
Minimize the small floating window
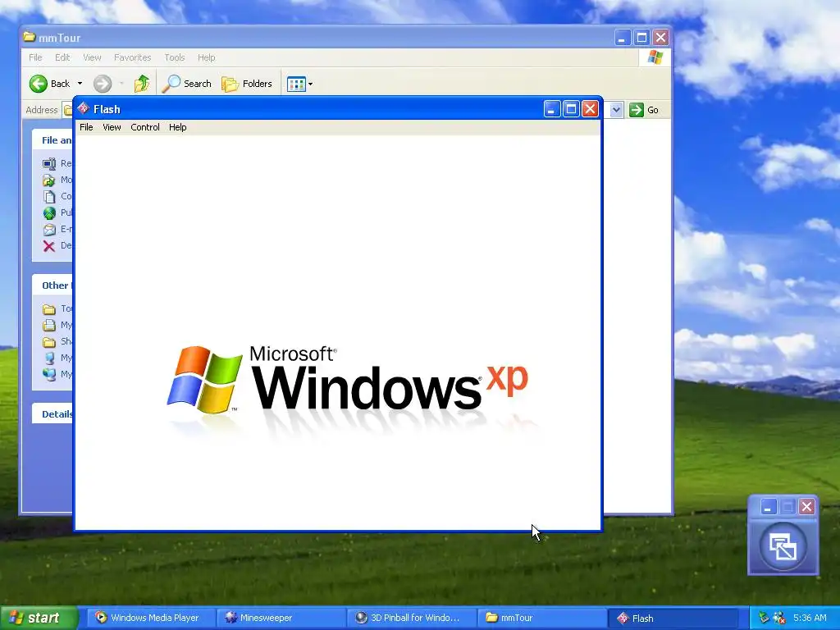768,507
